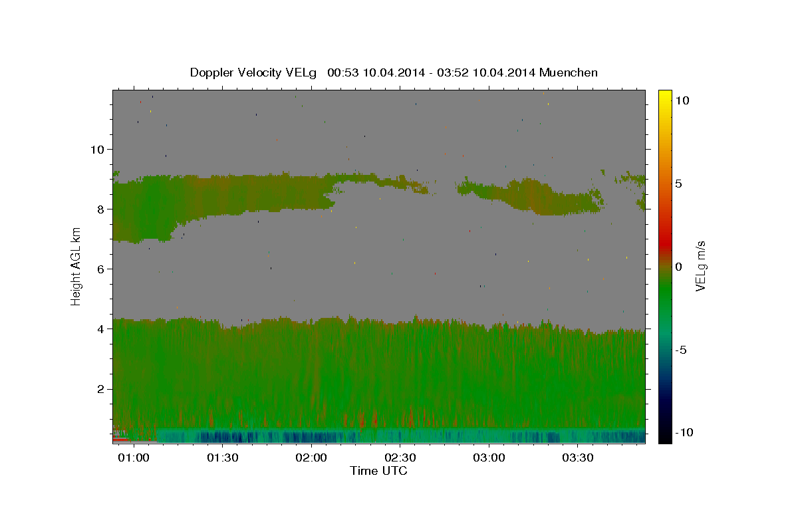Image resolution: width=798 pixels, height=532 pixels.
Task: Pick the yellow top of the colorbar
Action: (664, 96)
